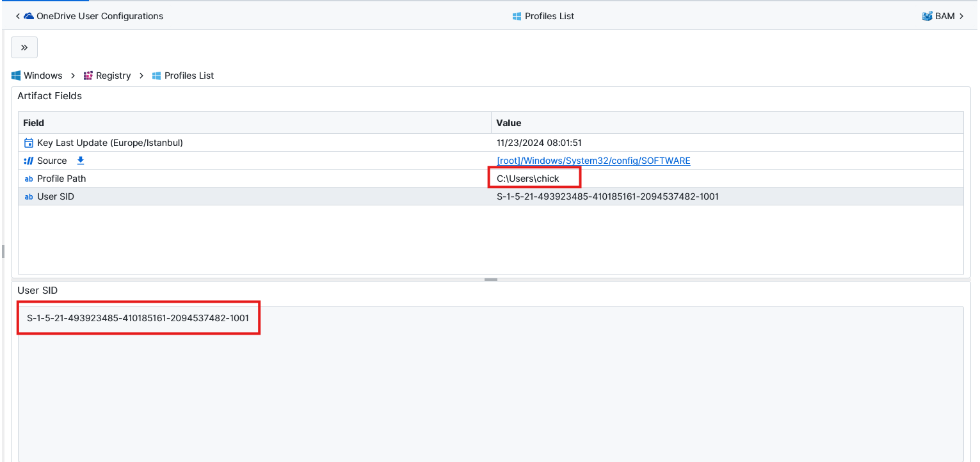
Task: Click the 'ab' type icon beside Profile Path
Action: pyautogui.click(x=28, y=179)
